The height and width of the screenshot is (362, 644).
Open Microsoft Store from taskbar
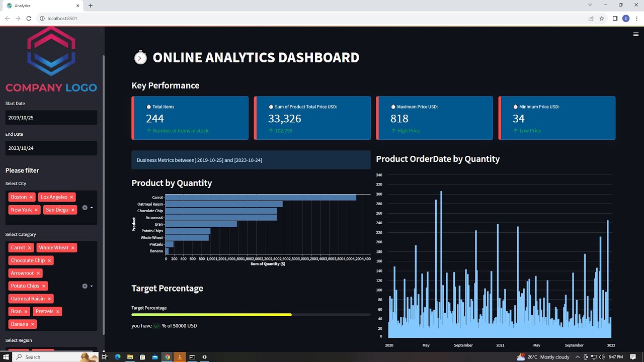(142, 357)
